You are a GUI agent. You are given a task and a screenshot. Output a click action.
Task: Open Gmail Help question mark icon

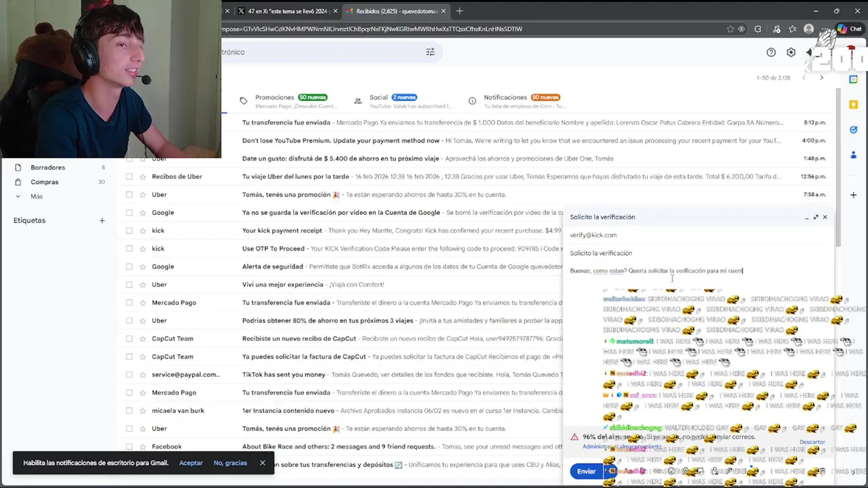click(771, 52)
